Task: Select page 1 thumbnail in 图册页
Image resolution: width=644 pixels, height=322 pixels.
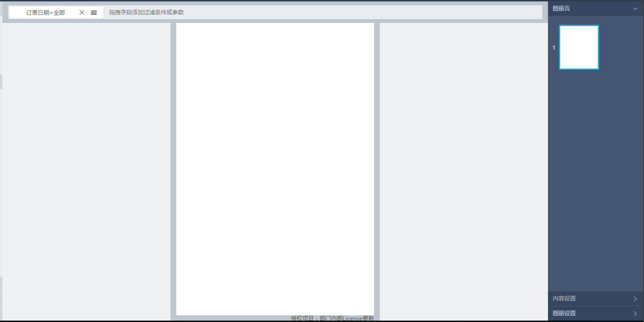Action: click(579, 47)
